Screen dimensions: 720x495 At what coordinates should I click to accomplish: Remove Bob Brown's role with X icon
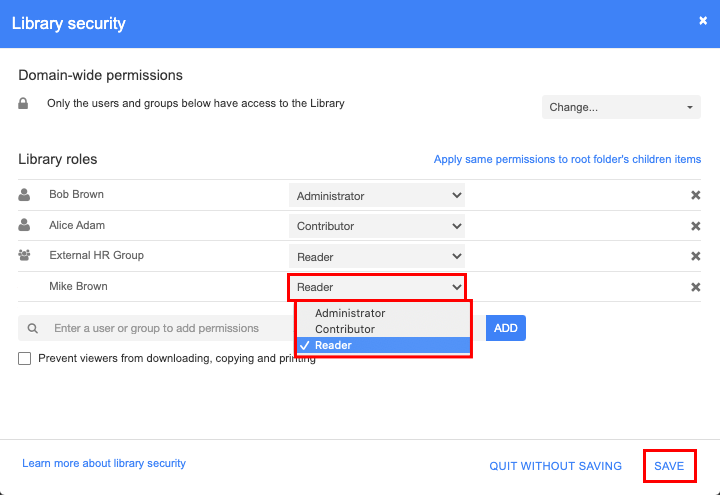[695, 195]
